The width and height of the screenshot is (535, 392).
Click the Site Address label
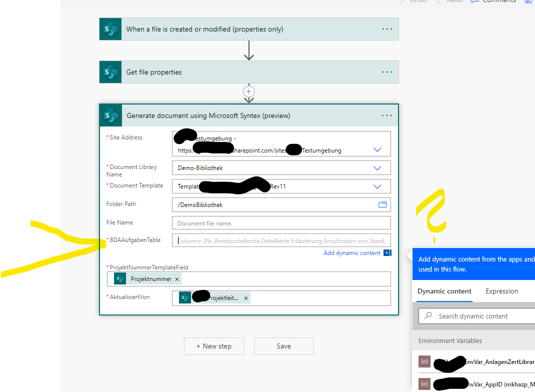coord(126,137)
